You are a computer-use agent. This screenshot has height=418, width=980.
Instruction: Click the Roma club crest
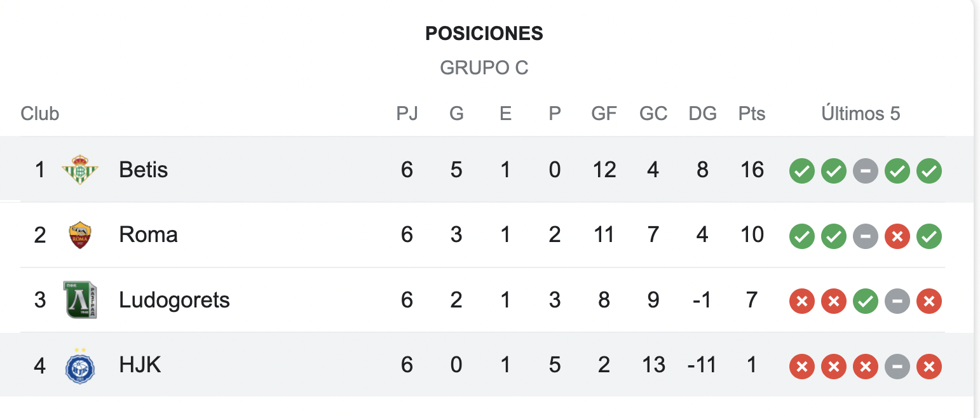pos(80,235)
